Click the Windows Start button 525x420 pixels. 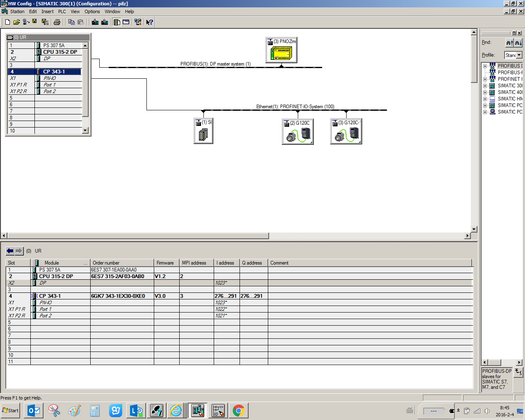click(x=11, y=411)
